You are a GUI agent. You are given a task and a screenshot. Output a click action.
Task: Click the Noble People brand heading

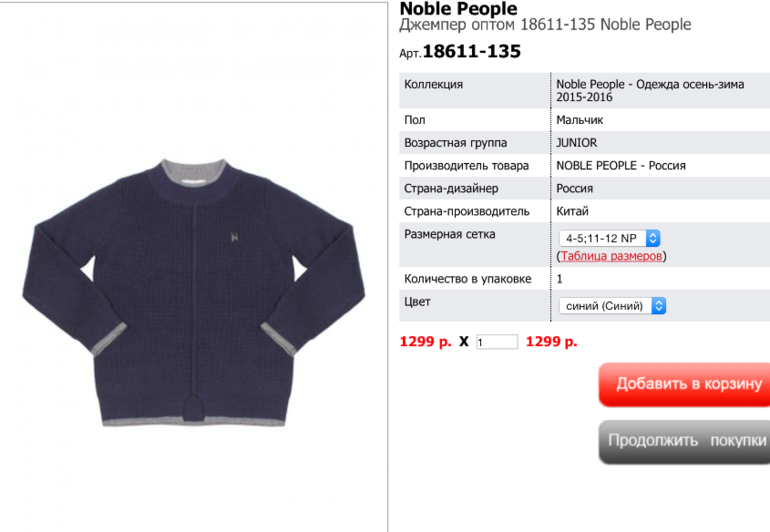(458, 8)
